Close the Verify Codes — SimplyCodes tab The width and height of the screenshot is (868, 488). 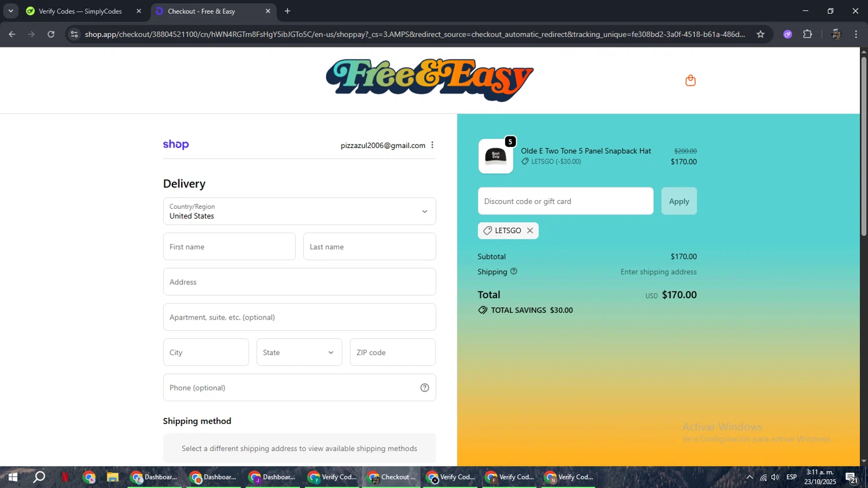point(139,11)
